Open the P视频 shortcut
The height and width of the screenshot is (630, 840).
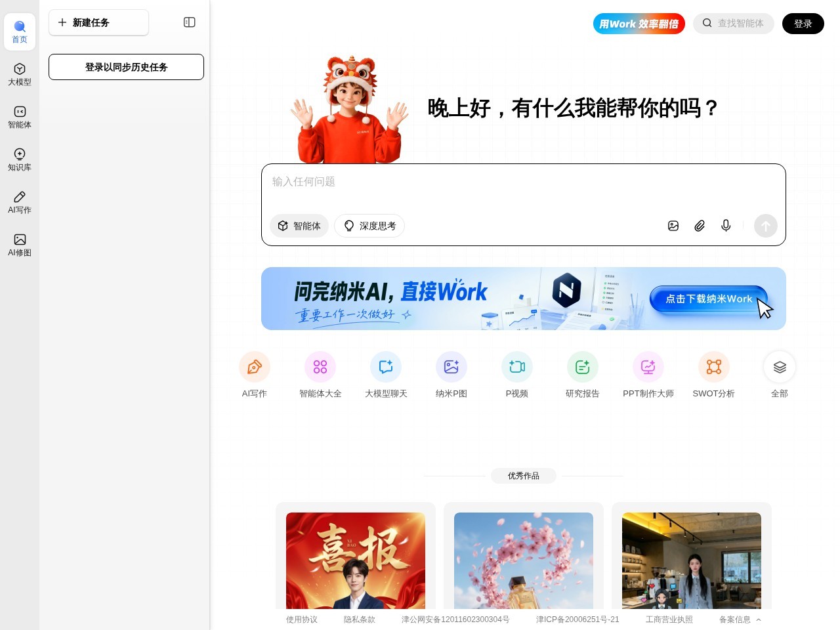click(517, 375)
